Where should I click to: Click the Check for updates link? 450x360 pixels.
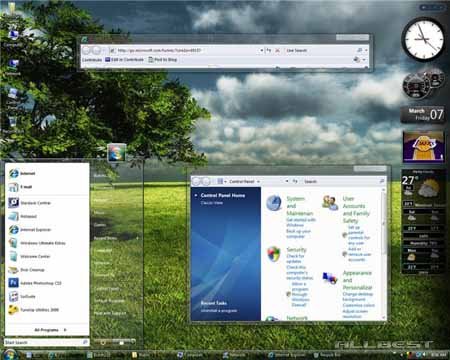[x=295, y=259]
